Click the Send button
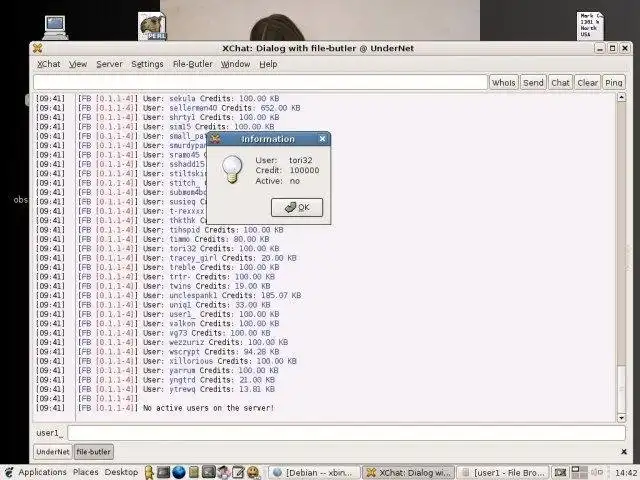This screenshot has height=480, width=640. tap(533, 82)
